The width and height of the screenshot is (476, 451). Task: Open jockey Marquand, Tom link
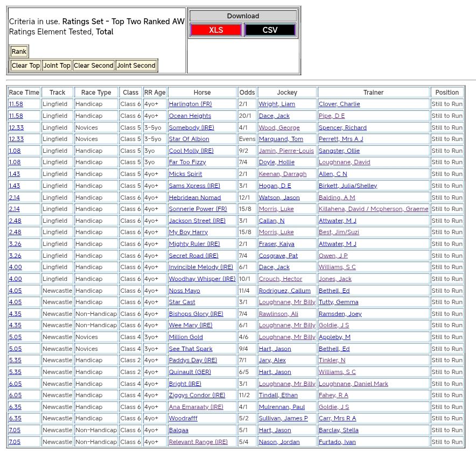281,139
